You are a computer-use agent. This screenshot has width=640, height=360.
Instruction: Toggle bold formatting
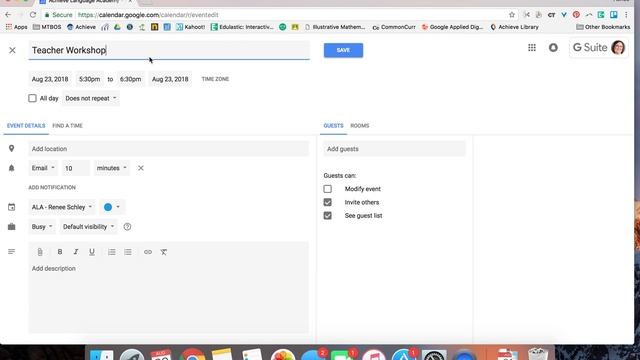60,252
